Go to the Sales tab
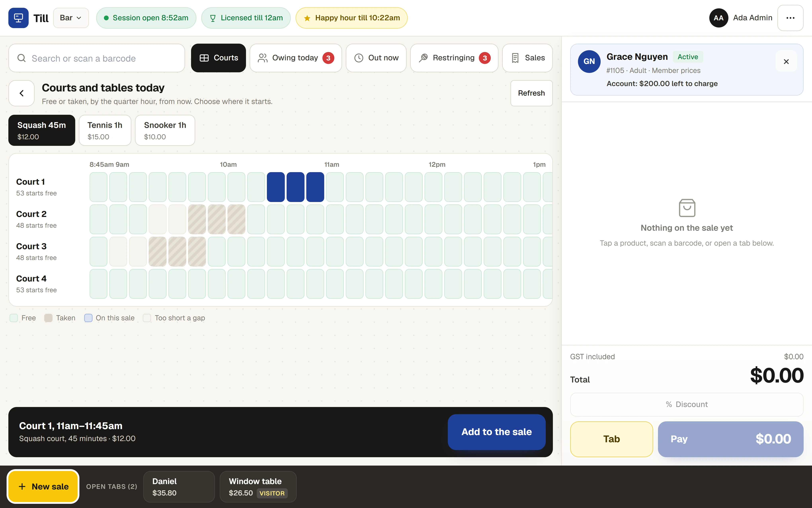The image size is (812, 508). tap(527, 58)
